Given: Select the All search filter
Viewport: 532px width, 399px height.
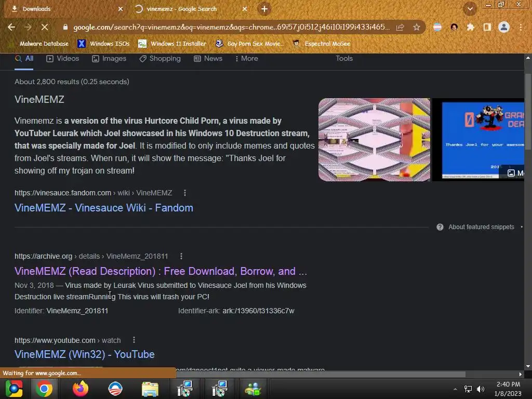Looking at the screenshot, I should (24, 58).
